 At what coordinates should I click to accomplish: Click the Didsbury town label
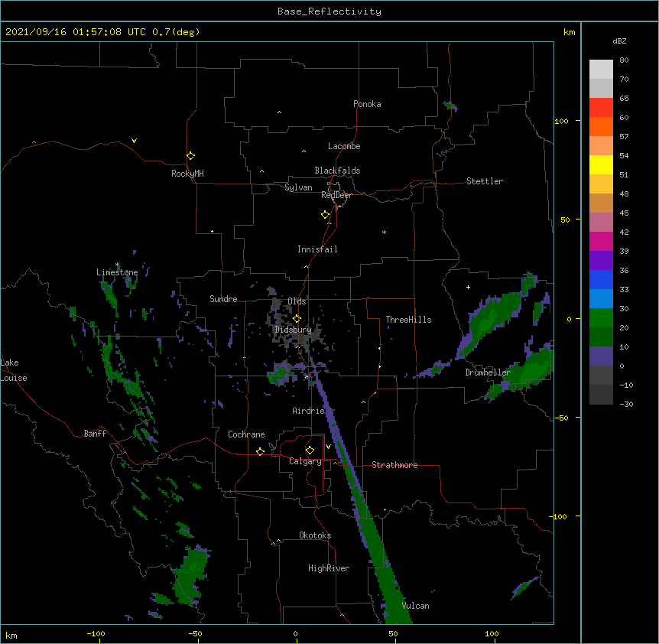(x=294, y=330)
